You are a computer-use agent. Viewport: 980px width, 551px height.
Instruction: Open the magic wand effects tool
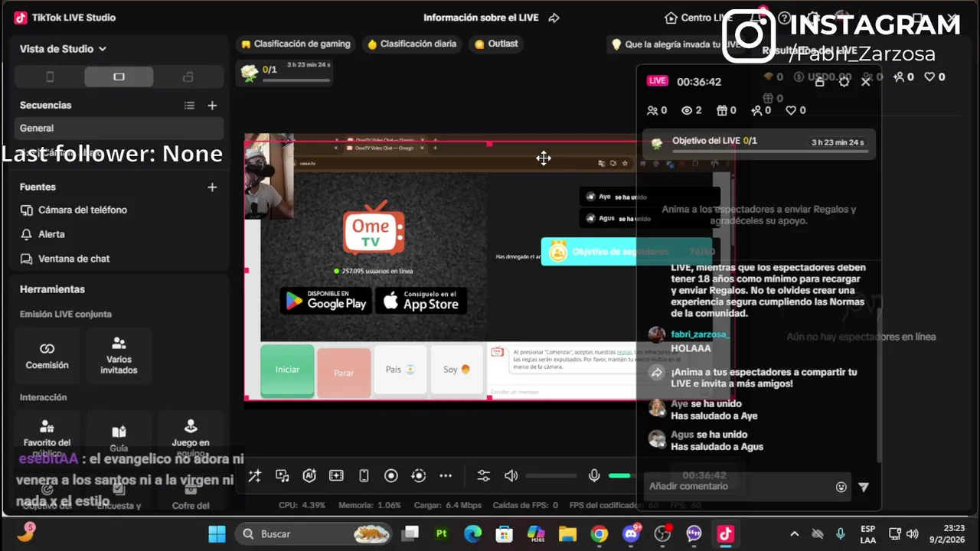tap(255, 476)
